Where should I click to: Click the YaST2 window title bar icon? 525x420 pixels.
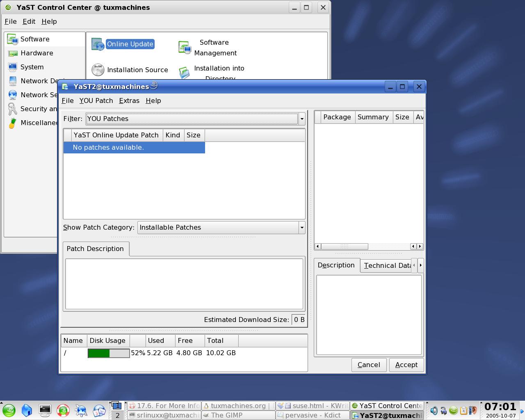pyautogui.click(x=65, y=87)
